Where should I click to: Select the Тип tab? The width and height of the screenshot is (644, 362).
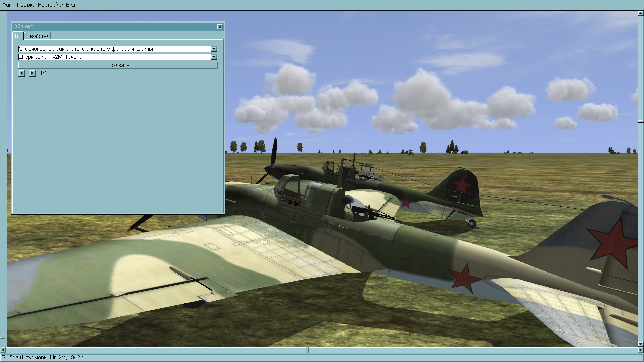(18, 36)
